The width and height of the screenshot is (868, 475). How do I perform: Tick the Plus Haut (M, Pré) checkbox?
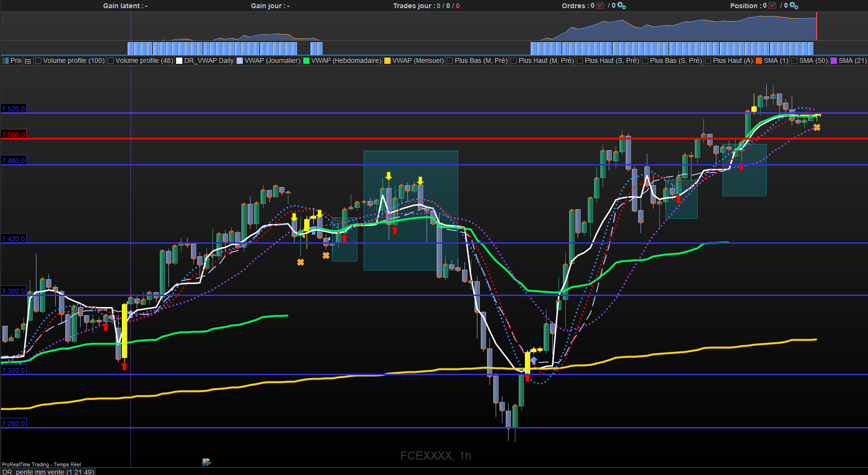[514, 61]
